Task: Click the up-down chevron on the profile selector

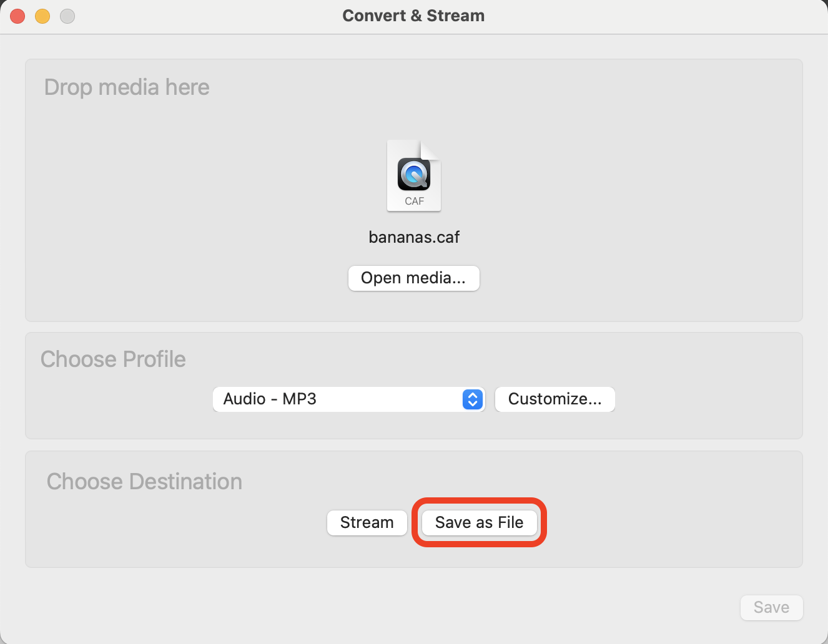Action: [472, 399]
